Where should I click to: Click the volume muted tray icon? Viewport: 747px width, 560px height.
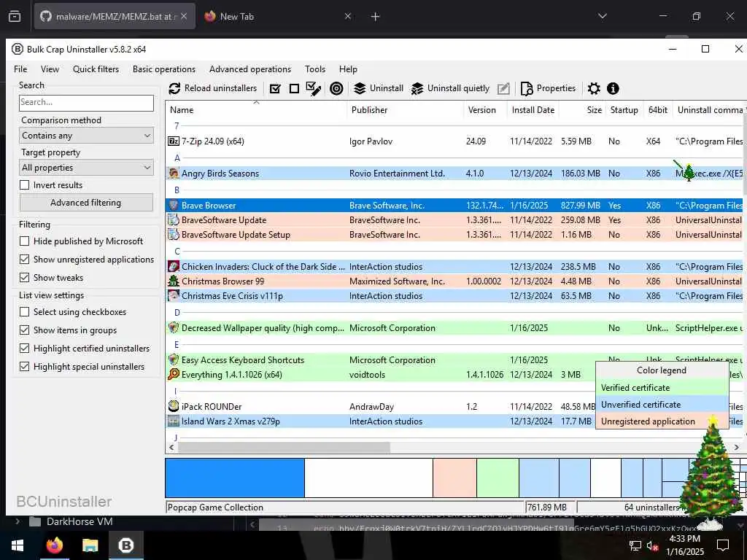pos(653,545)
